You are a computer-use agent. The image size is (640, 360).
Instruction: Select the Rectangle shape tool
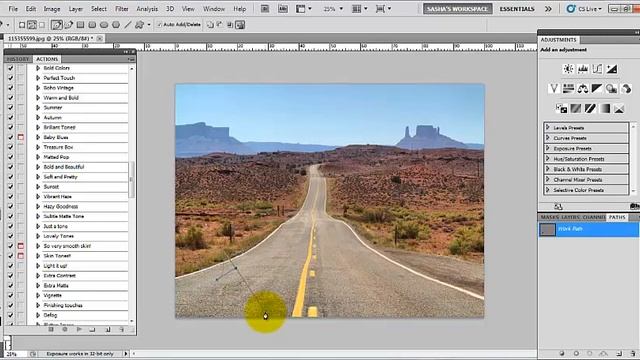click(80, 25)
